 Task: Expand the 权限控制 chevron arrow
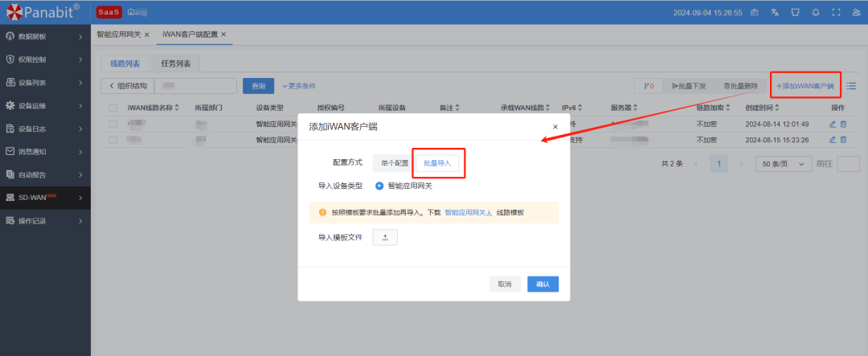(x=80, y=59)
